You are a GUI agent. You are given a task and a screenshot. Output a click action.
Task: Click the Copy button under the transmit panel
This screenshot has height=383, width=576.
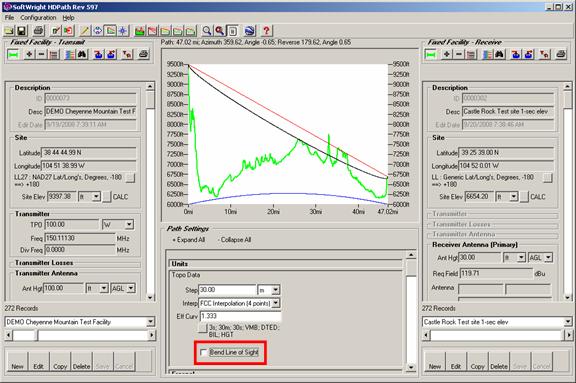click(x=60, y=362)
